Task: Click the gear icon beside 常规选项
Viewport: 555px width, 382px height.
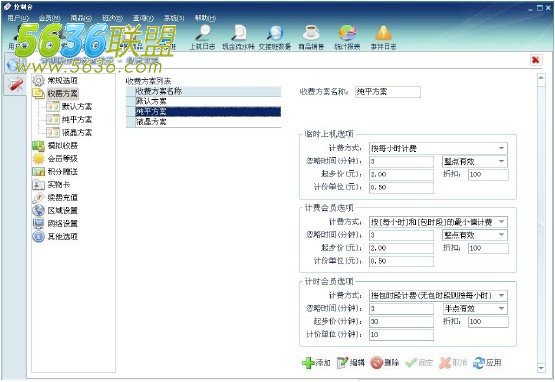Action: 38,80
